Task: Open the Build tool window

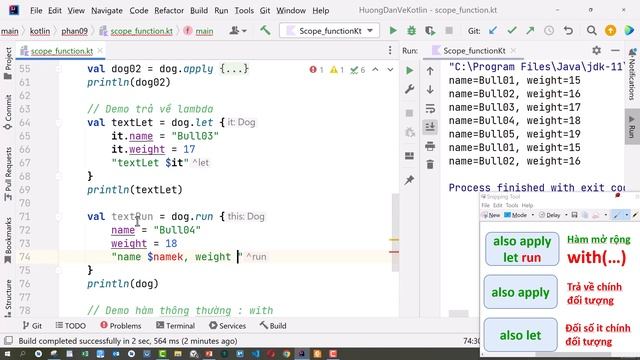Action: point(273,326)
